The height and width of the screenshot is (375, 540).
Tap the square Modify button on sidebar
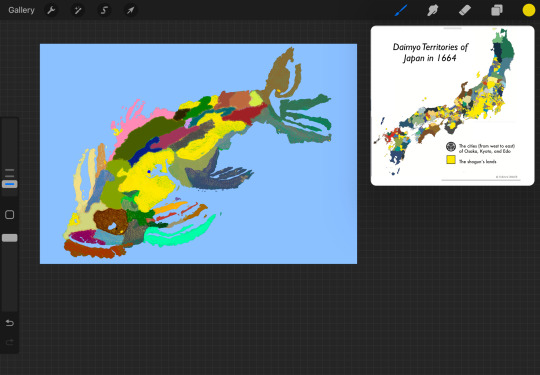click(10, 215)
